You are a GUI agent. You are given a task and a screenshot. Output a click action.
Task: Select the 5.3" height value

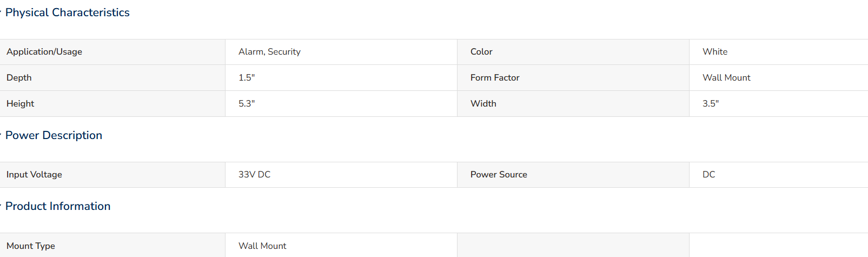247,104
